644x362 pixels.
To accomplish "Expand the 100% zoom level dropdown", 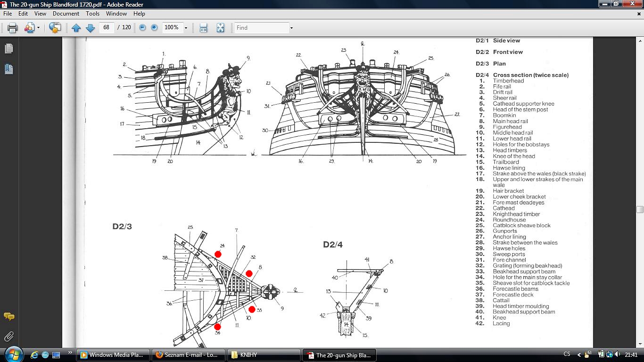I will click(186, 28).
